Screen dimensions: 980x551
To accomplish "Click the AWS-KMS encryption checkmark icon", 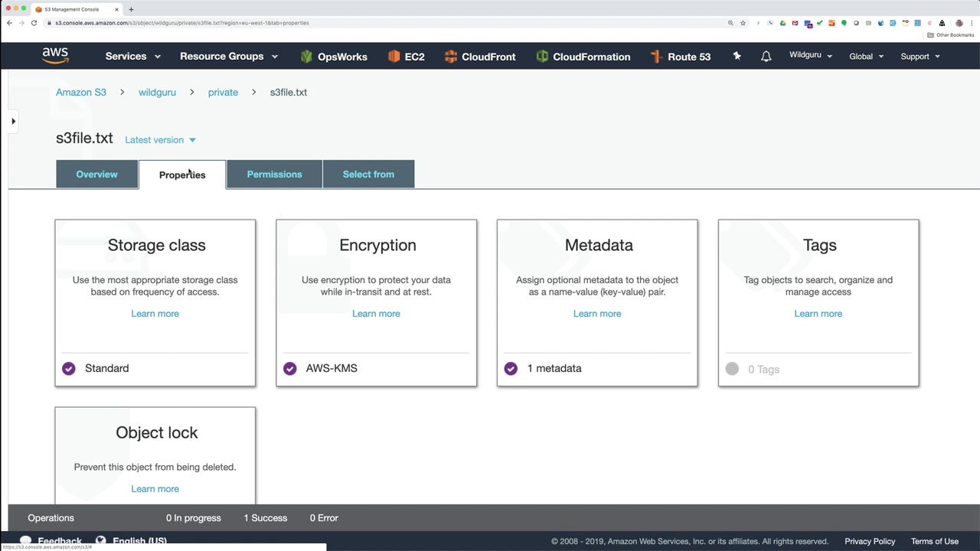I will tap(289, 368).
